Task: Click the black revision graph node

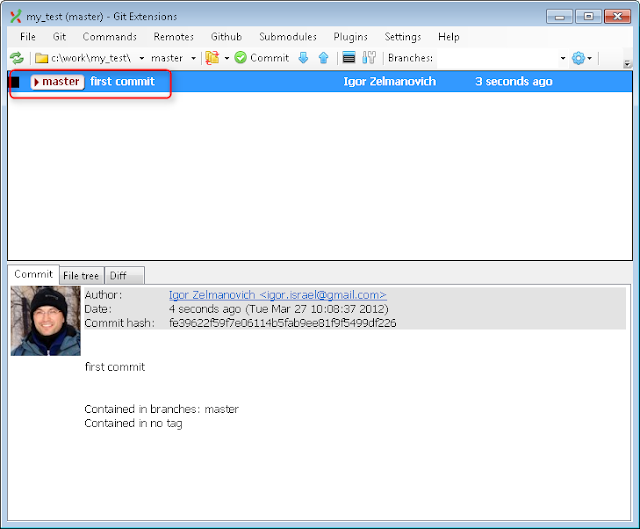Action: [15, 82]
